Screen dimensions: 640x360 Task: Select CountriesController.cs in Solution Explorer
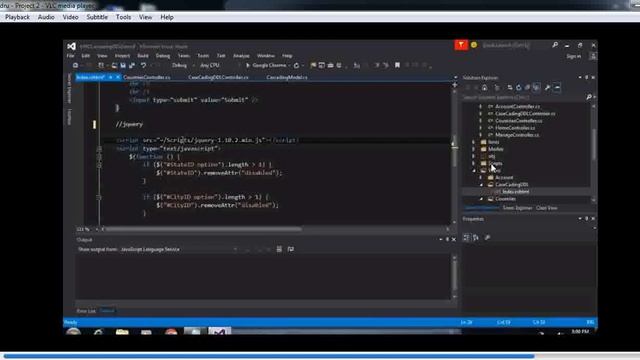[x=518, y=121]
